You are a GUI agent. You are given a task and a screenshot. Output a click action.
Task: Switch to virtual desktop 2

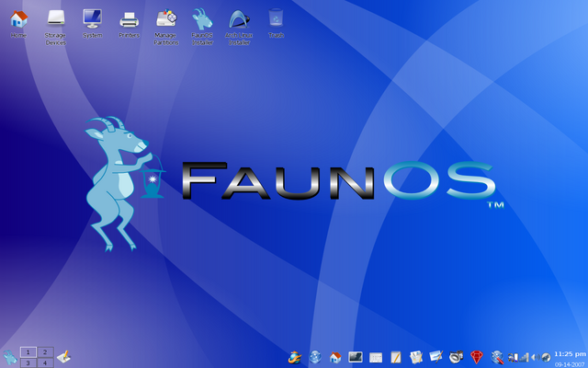[45, 351]
